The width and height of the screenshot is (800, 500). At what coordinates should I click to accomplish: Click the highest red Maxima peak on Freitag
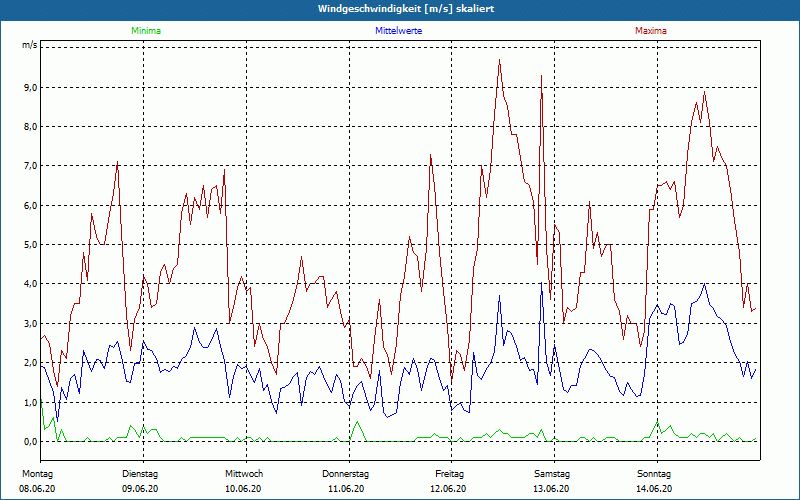(x=499, y=60)
